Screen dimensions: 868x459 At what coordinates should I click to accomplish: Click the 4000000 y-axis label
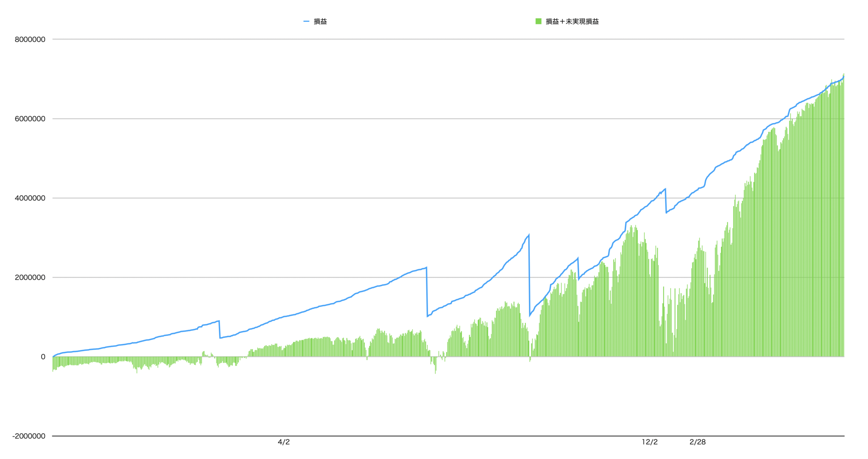[30, 198]
